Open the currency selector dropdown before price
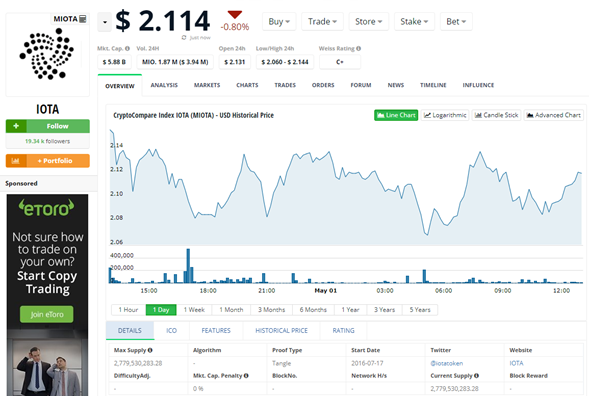Screen dimensions: 589x396 pos(104,22)
